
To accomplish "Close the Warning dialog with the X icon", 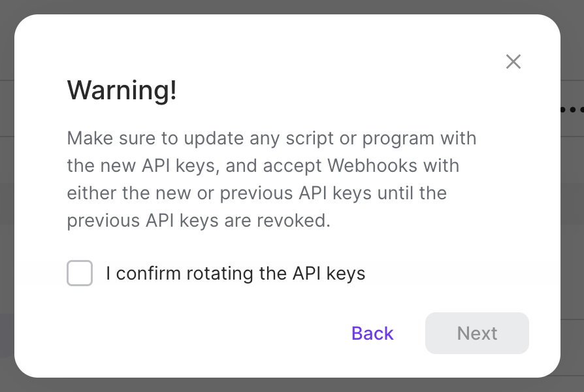I will coord(513,61).
